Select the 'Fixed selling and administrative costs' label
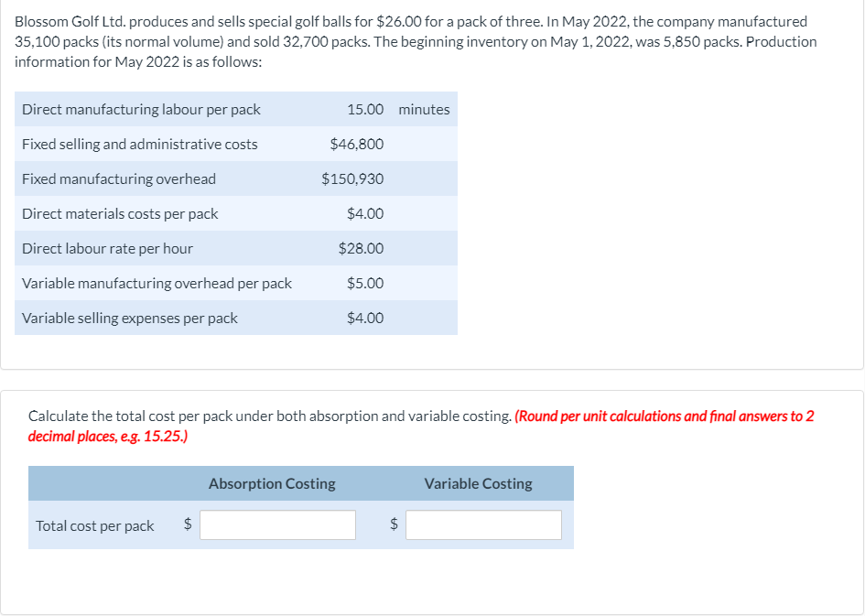Image resolution: width=865 pixels, height=616 pixels. point(139,144)
